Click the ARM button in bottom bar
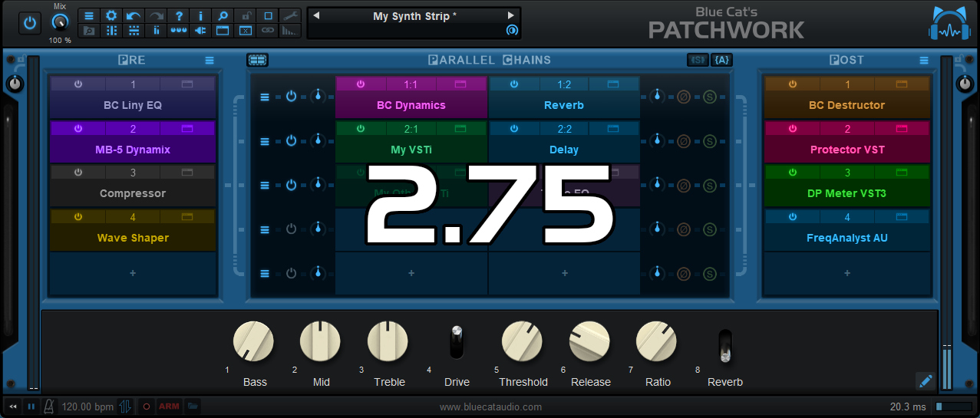The height and width of the screenshot is (418, 980). click(x=169, y=406)
